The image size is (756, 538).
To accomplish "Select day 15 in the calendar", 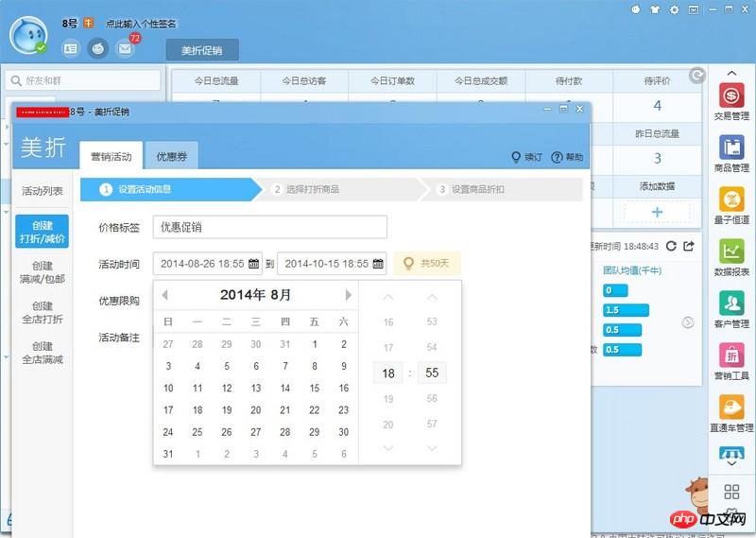I will coord(315,388).
